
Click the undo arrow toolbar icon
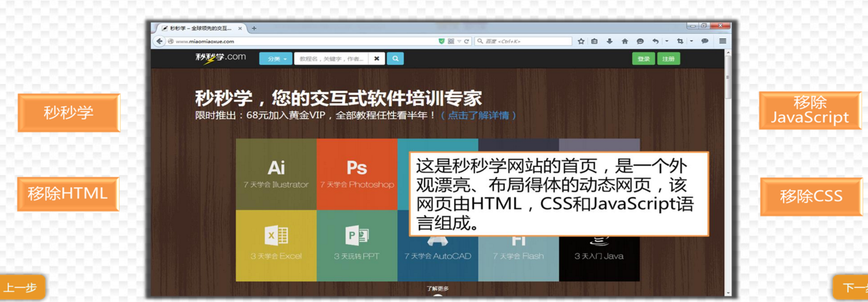[x=656, y=41]
